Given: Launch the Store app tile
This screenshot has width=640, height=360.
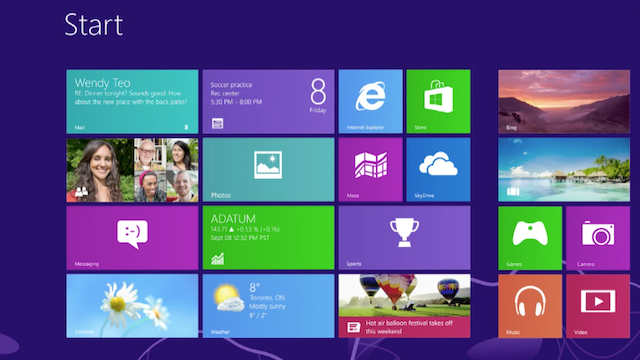Looking at the screenshot, I should 438,101.
